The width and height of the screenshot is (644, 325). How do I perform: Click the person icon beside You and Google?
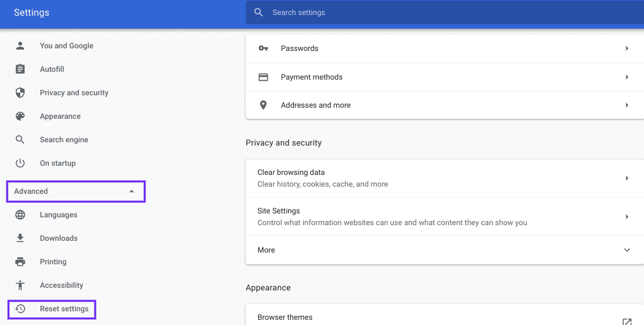(x=20, y=46)
